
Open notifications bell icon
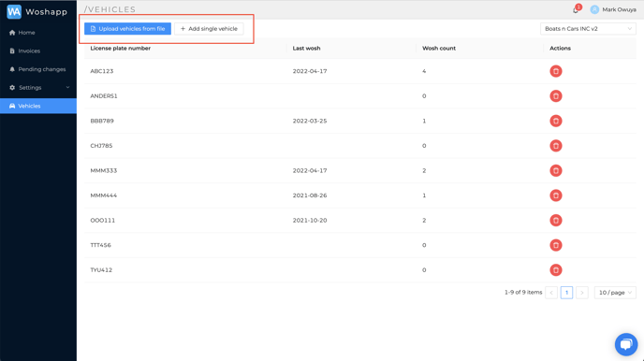click(x=576, y=10)
